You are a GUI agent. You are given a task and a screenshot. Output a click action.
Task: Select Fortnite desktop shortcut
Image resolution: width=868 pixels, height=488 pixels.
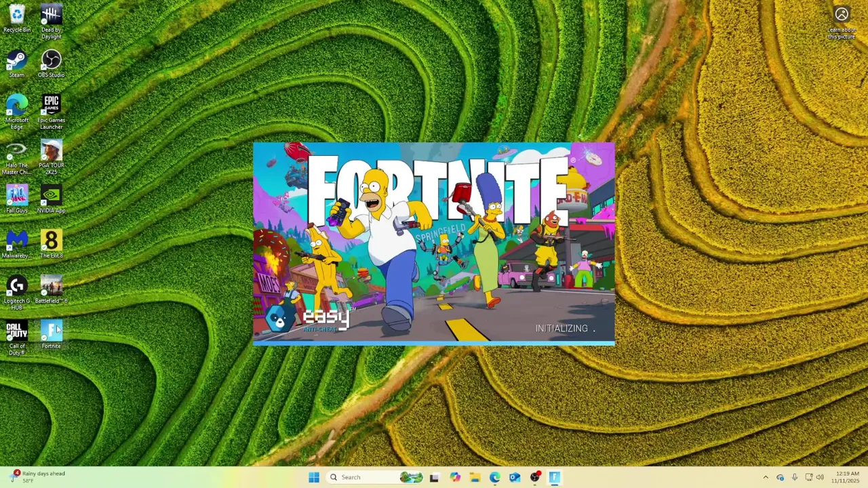coord(51,335)
